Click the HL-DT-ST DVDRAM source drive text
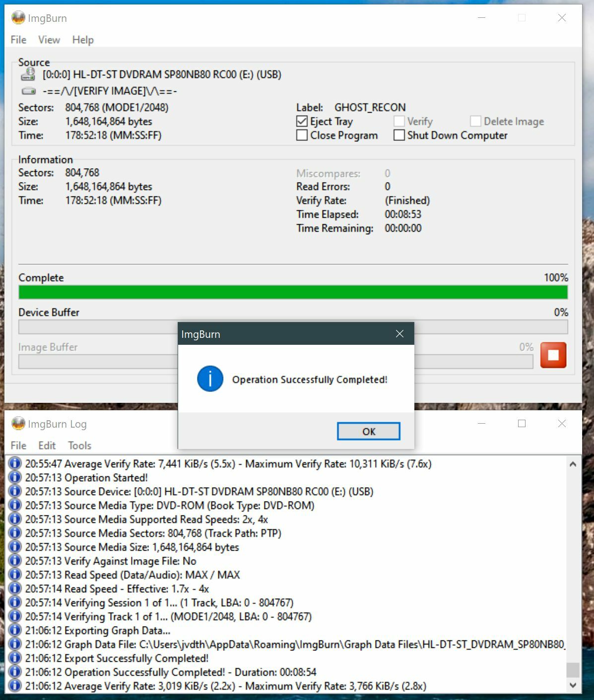This screenshot has width=594, height=700. [x=162, y=74]
